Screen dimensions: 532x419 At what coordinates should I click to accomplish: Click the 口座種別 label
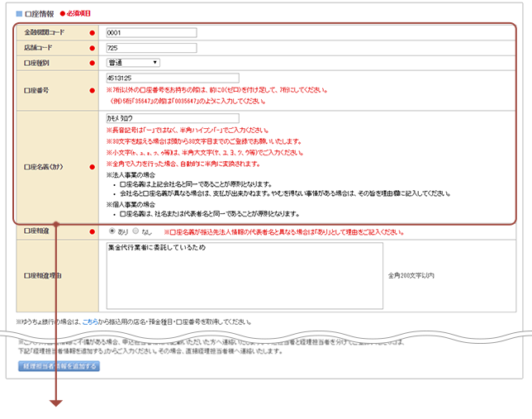click(36, 63)
